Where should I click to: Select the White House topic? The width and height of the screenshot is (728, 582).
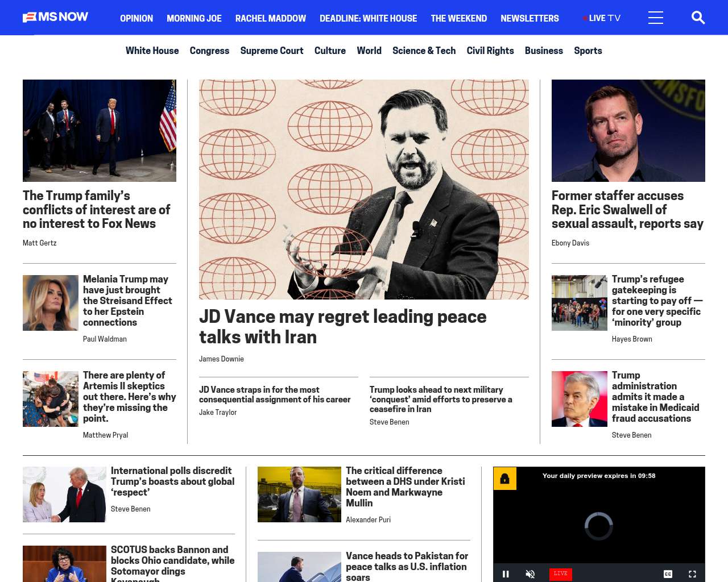click(x=152, y=51)
